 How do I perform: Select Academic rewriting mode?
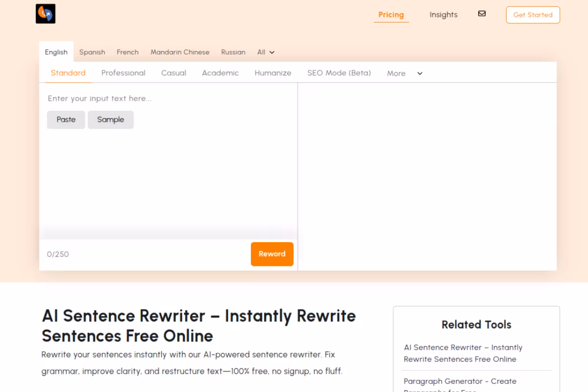220,73
